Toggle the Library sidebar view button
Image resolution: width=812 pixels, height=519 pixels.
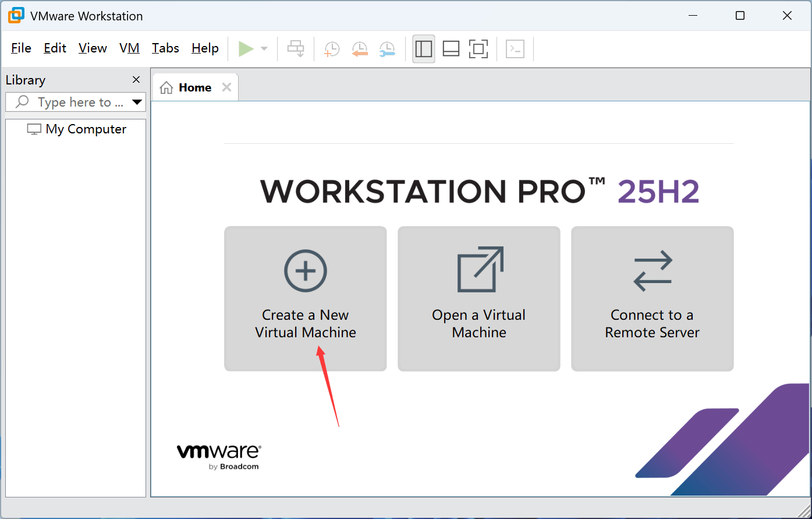pyautogui.click(x=424, y=49)
